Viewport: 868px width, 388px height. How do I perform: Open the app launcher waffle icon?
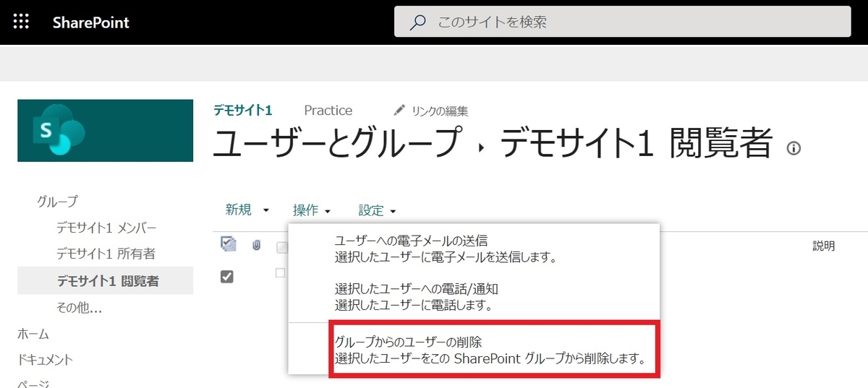pyautogui.click(x=21, y=22)
